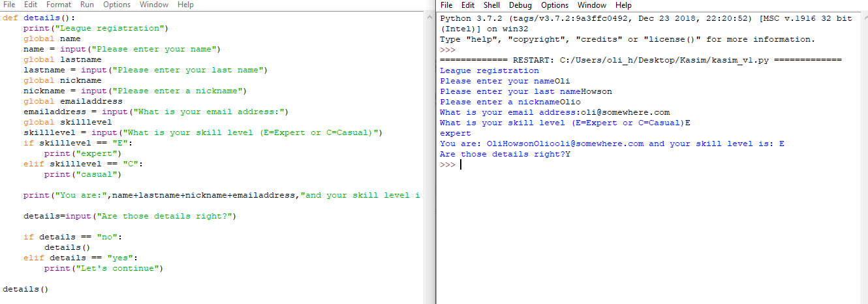Click the "global nickname" code line

coord(63,81)
